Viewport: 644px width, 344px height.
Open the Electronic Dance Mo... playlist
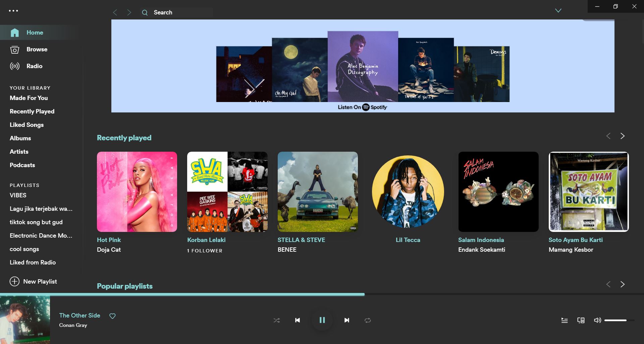click(41, 236)
